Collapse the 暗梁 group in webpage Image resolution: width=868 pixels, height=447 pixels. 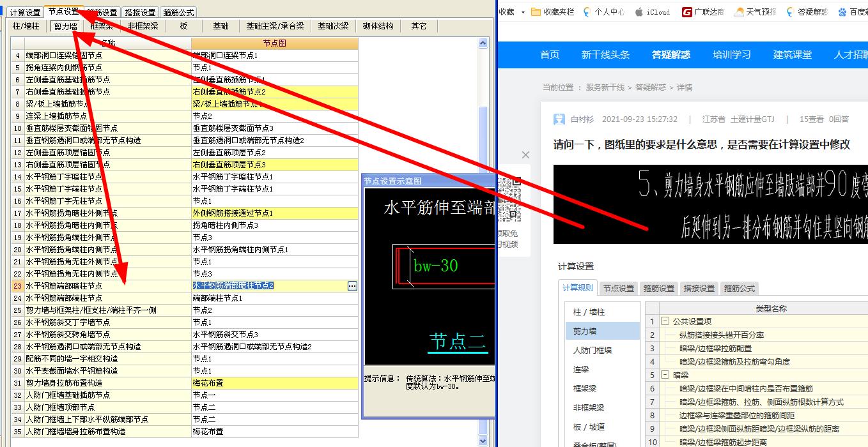point(665,375)
